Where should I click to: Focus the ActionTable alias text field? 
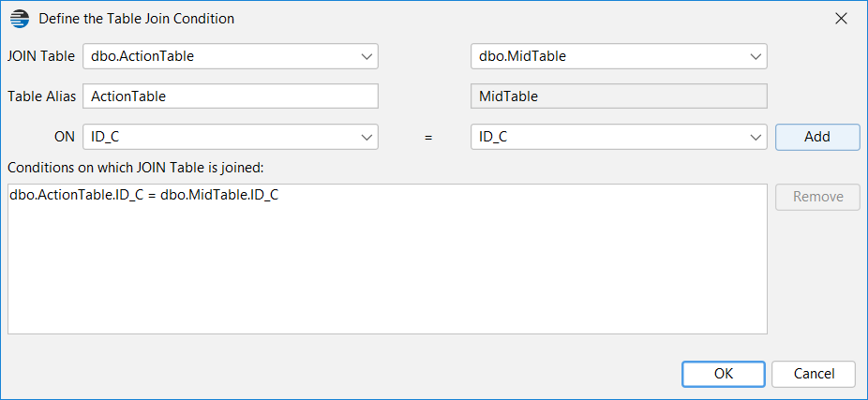click(231, 96)
